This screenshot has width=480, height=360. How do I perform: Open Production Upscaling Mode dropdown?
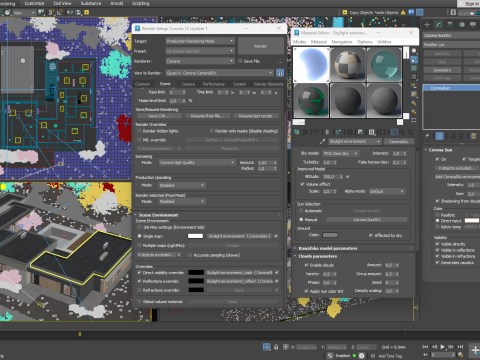(x=182, y=185)
